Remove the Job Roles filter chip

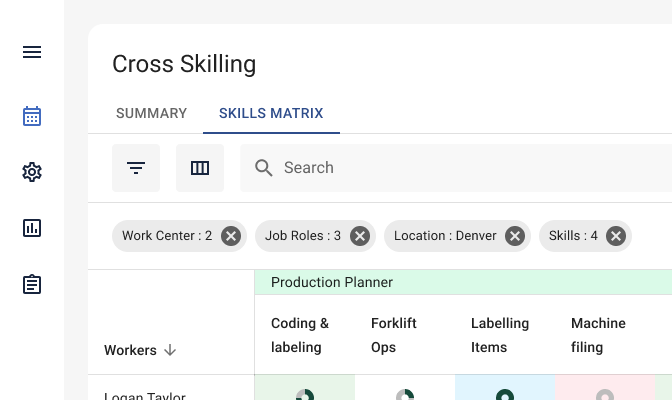[360, 236]
